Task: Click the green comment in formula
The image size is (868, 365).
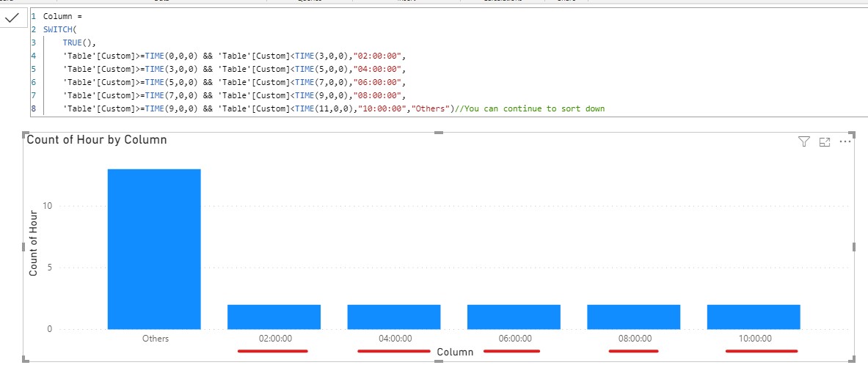Action: 529,109
